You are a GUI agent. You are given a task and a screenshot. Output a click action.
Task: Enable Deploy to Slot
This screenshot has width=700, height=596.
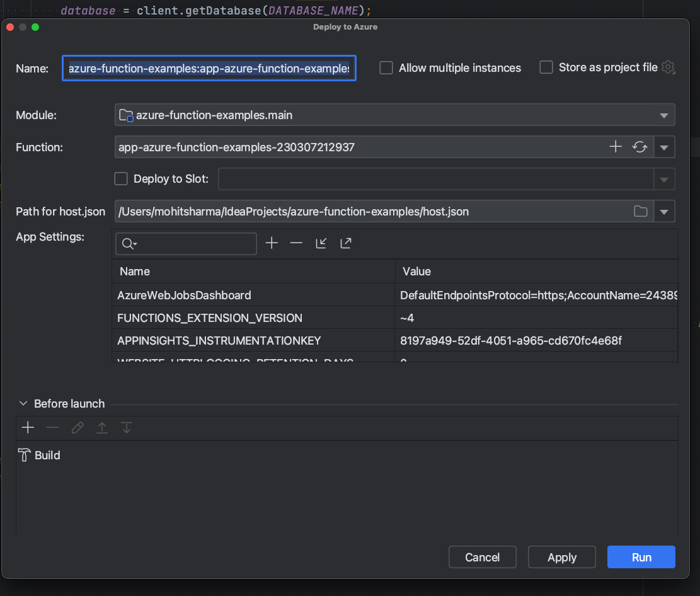120,178
